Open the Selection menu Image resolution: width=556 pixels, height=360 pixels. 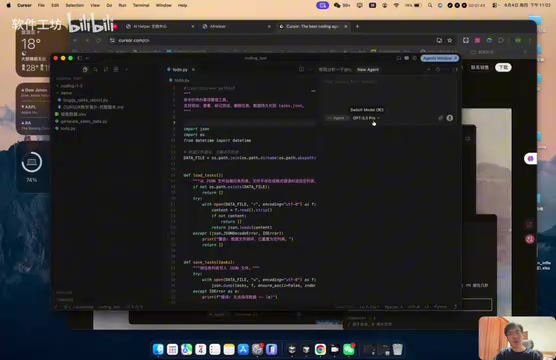click(74, 5)
